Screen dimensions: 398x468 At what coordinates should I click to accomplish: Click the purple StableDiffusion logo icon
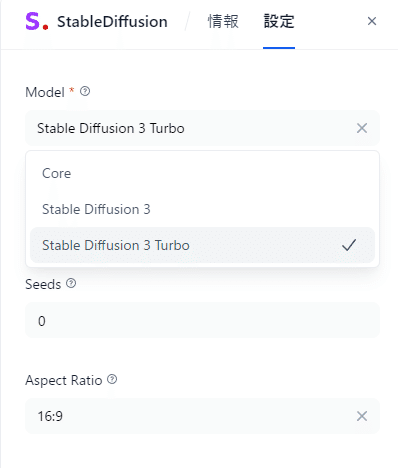(x=37, y=22)
